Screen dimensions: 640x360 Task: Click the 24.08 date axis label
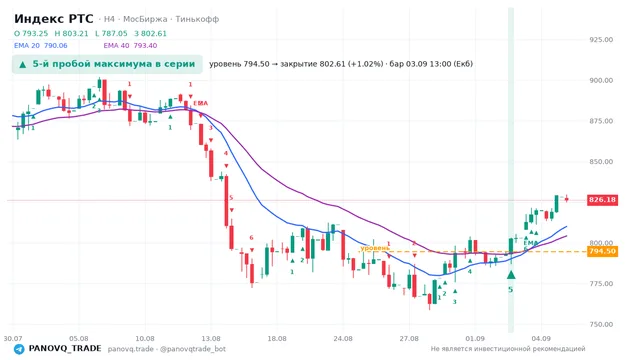pyautogui.click(x=343, y=338)
